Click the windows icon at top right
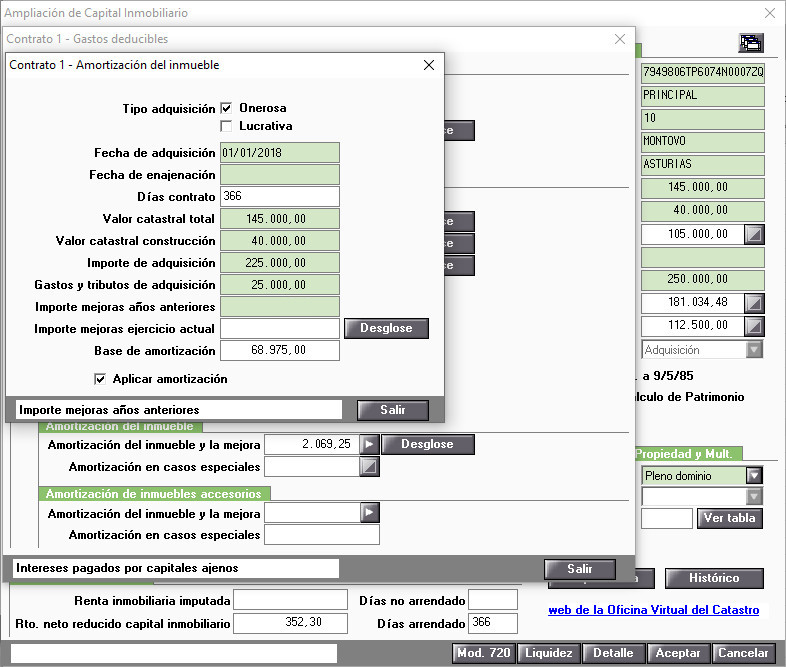The image size is (786, 667). [x=751, y=43]
